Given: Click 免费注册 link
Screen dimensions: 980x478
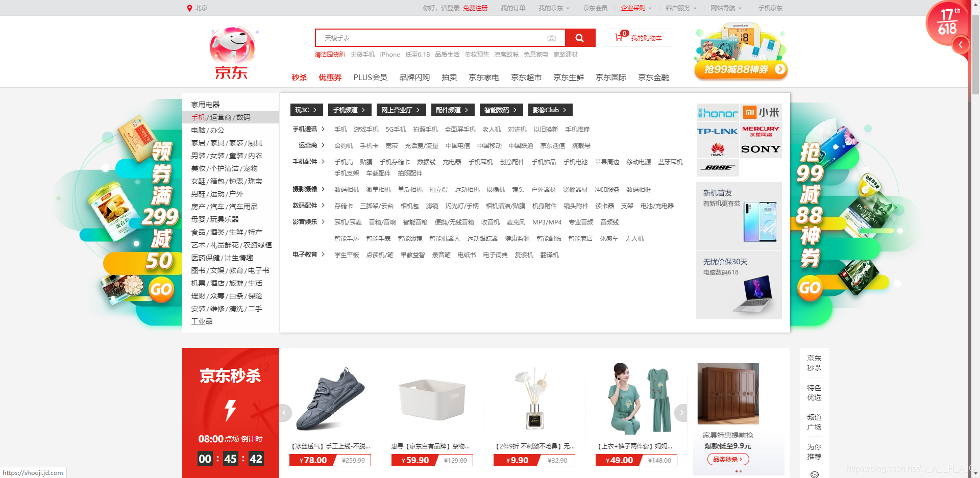Looking at the screenshot, I should 475,8.
